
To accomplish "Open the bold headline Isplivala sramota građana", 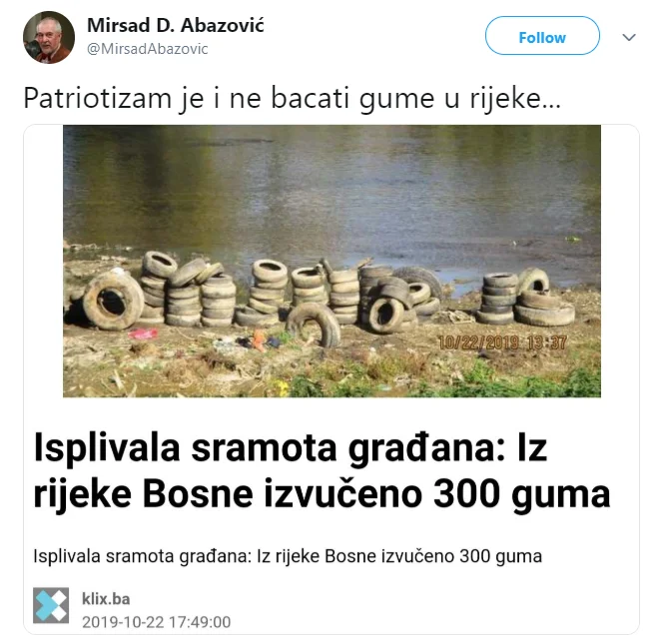I will pos(322,471).
